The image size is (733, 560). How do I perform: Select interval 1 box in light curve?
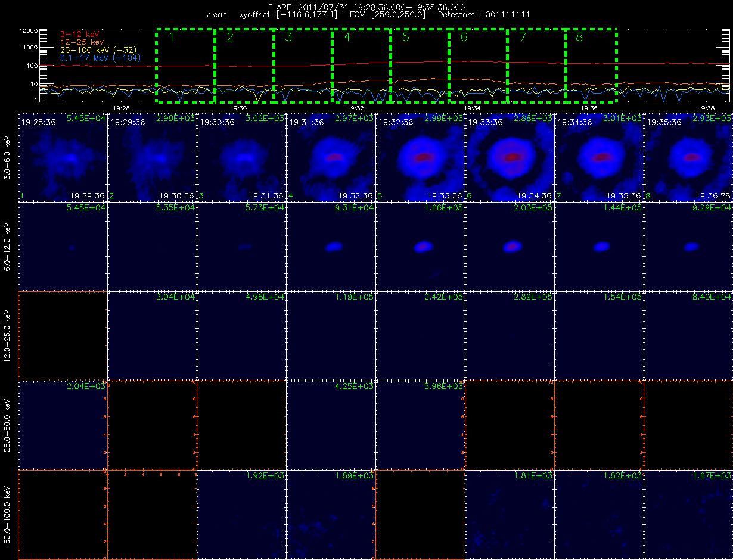[185, 66]
